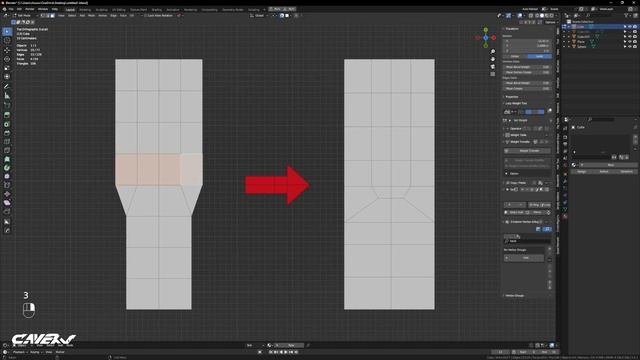Pick the Measure ruler tool

7,96
